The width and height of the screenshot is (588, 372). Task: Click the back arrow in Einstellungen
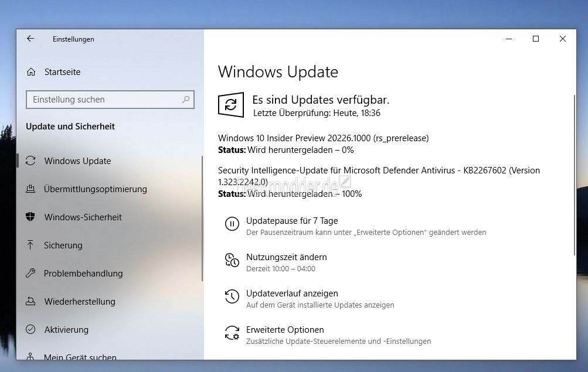click(x=30, y=39)
